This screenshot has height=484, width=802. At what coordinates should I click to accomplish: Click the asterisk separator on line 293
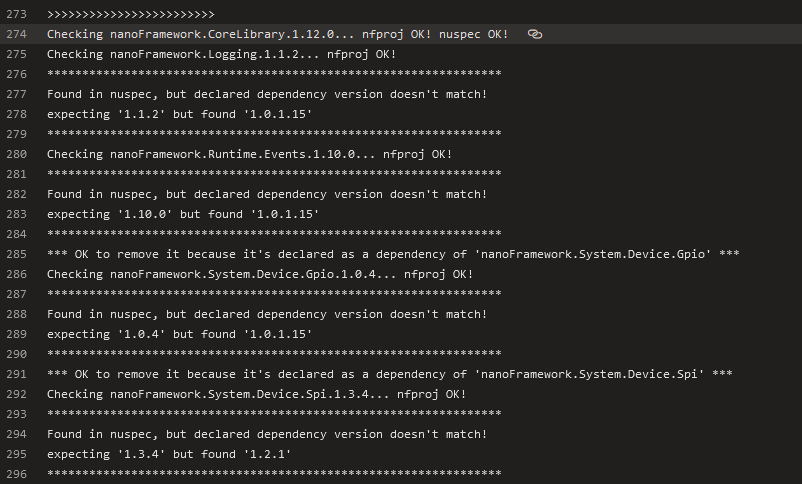(274, 413)
